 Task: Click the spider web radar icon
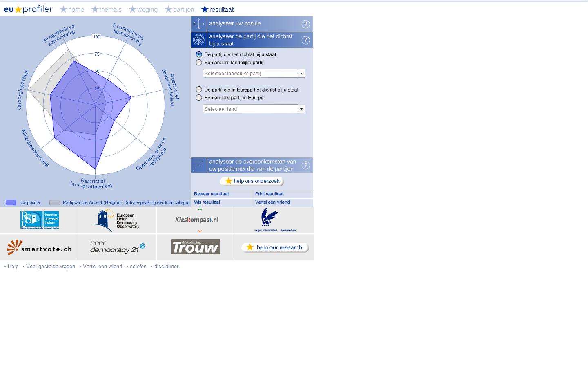(x=198, y=40)
